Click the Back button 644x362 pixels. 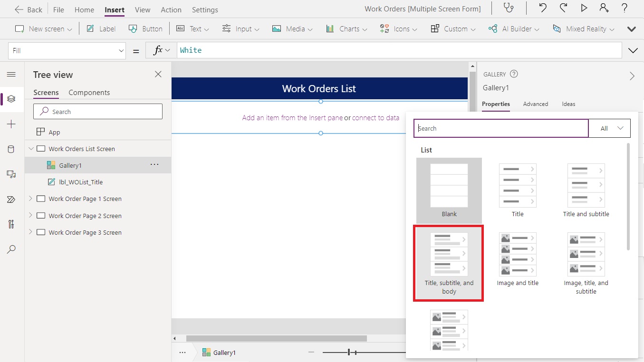(x=28, y=9)
